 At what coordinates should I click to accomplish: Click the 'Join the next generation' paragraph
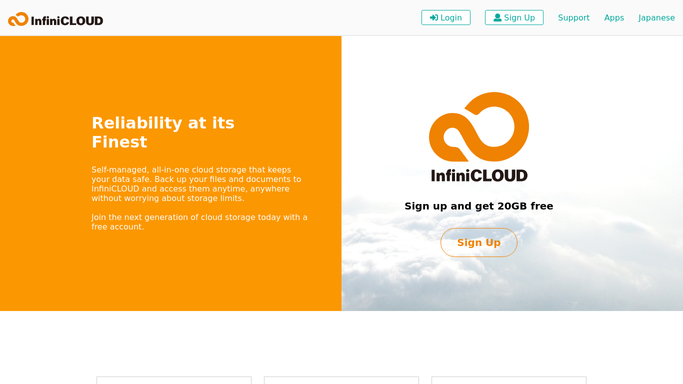tap(199, 222)
